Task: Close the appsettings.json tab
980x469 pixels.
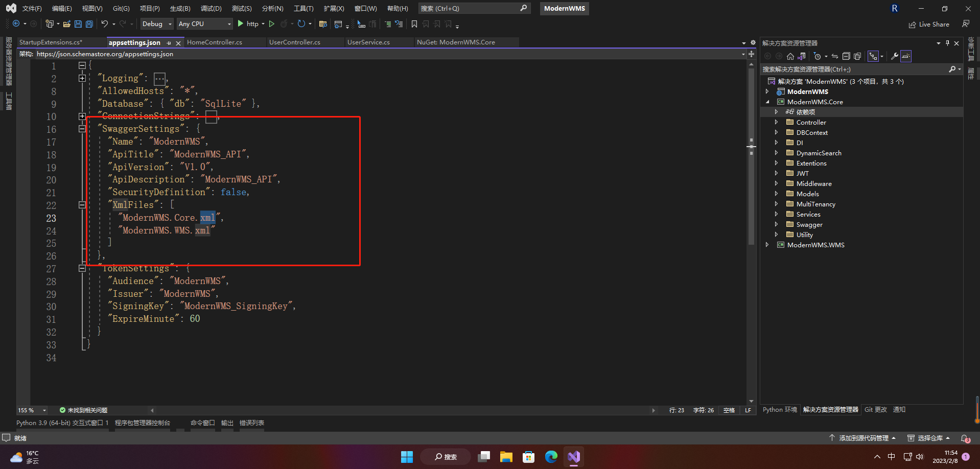Action: click(x=178, y=43)
